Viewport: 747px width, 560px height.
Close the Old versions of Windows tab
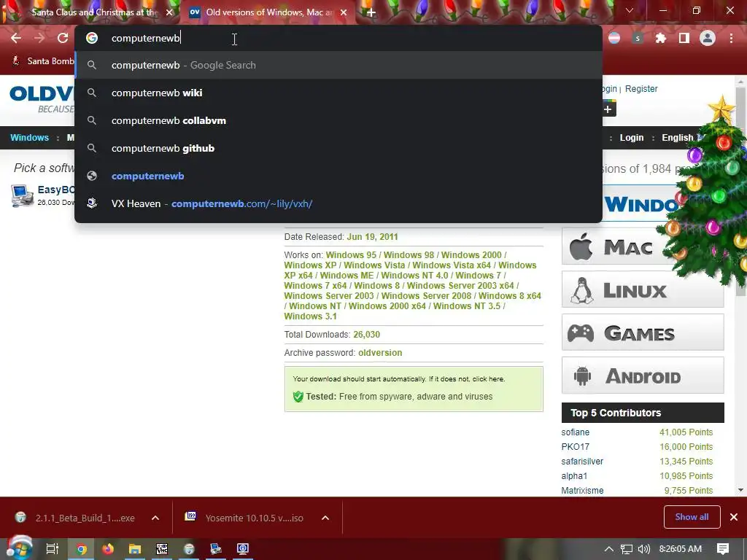344,12
